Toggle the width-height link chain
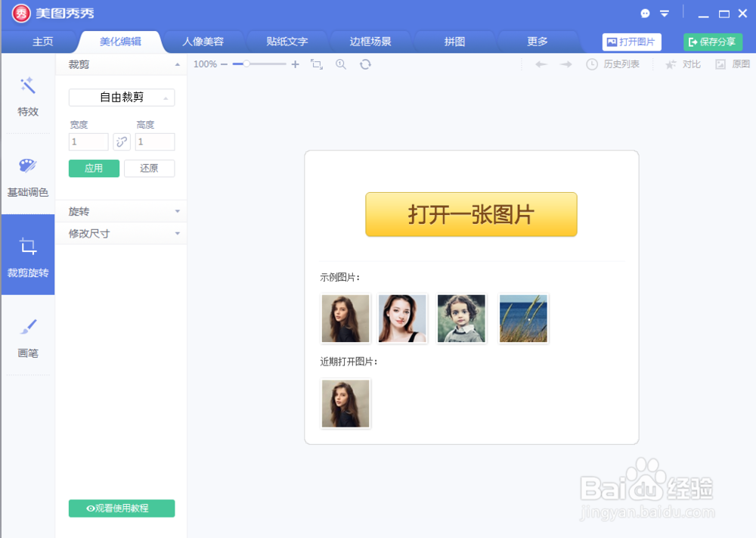This screenshot has height=538, width=756. click(122, 141)
